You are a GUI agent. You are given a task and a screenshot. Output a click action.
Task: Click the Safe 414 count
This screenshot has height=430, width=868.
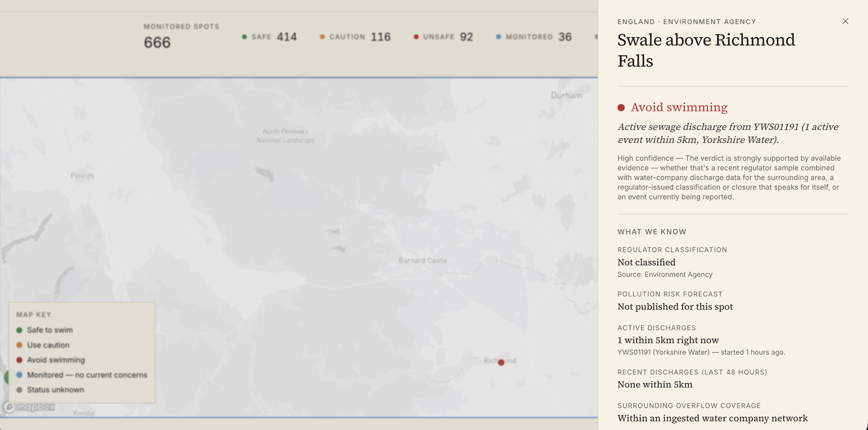(286, 37)
